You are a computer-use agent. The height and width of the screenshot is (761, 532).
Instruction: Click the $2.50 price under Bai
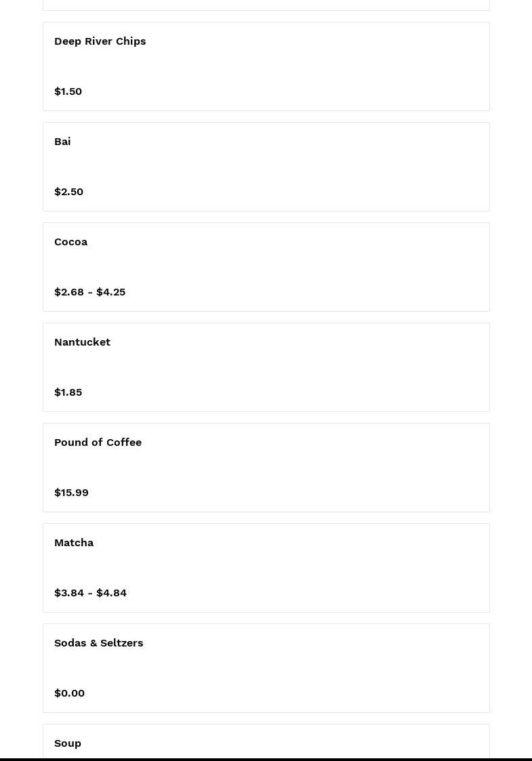click(68, 192)
